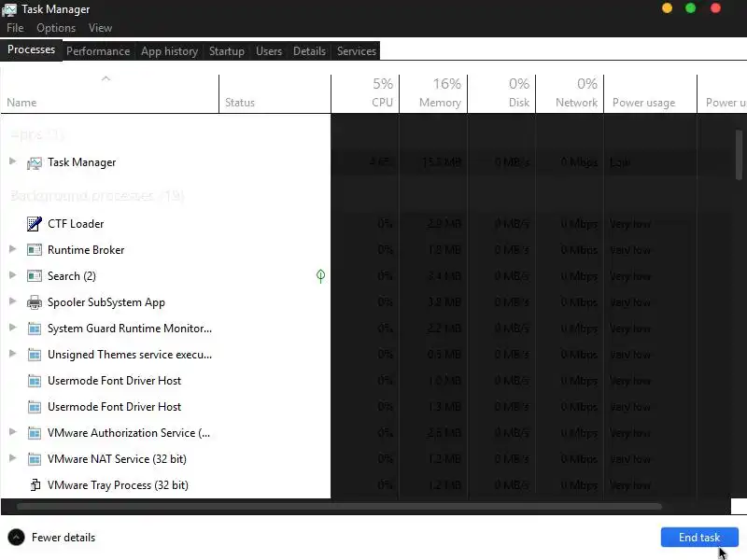
Task: Switch to the Performance tab
Action: [x=98, y=51]
